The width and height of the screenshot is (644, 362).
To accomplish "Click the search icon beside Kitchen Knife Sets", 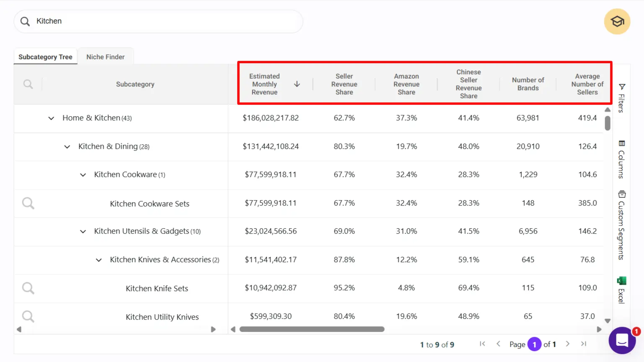I will point(28,288).
